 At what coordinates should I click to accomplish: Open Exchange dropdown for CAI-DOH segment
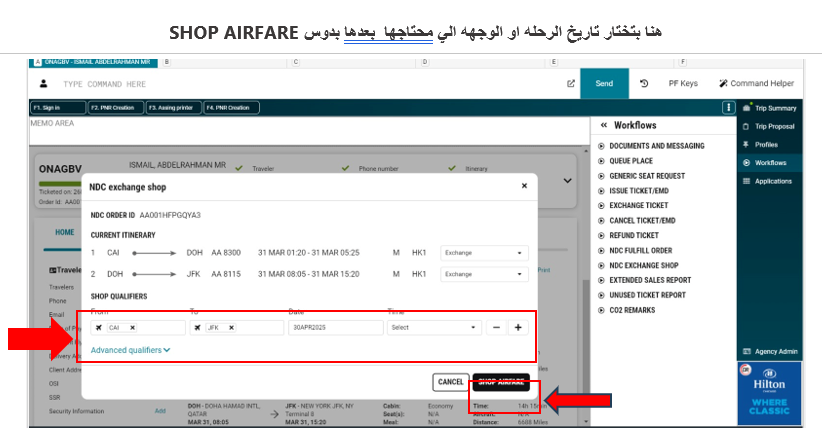(484, 253)
